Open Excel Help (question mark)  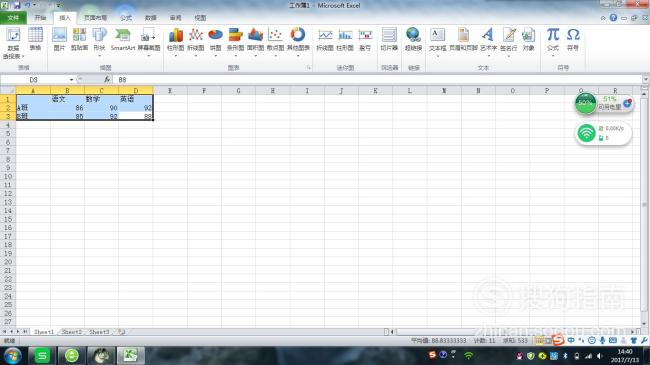[613, 18]
